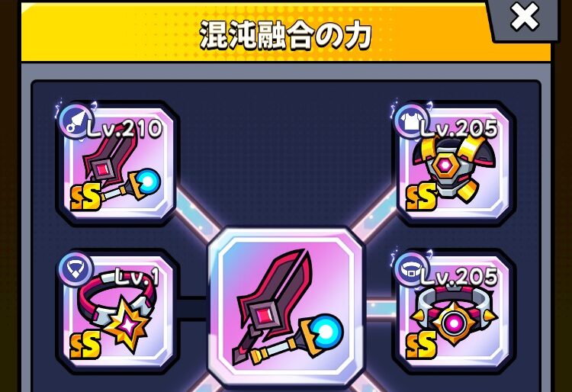The image size is (572, 392).
Task: Click the shirt armor-type badge icon
Action: click(412, 121)
